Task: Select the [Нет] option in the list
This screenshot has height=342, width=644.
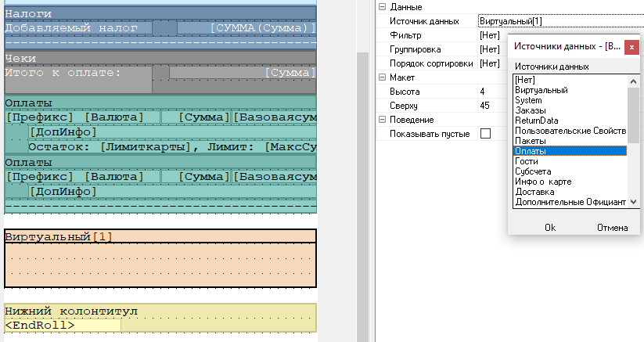Action: click(x=525, y=80)
